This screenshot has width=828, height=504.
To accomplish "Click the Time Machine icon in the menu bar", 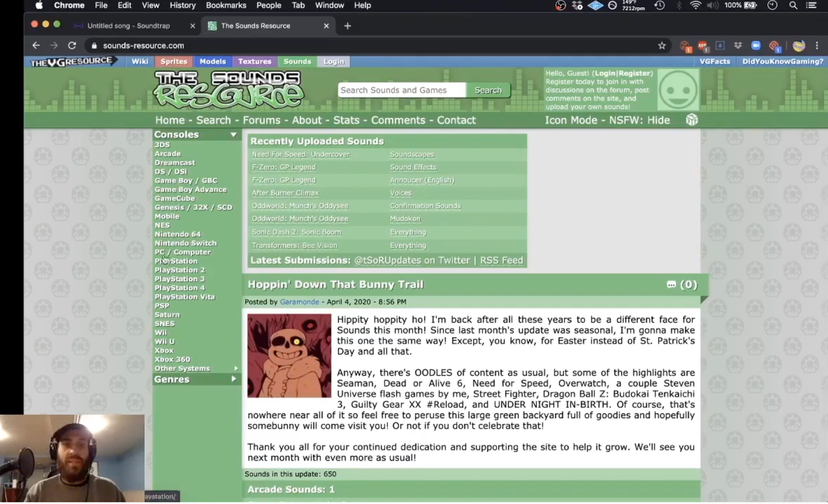I will coord(659,5).
